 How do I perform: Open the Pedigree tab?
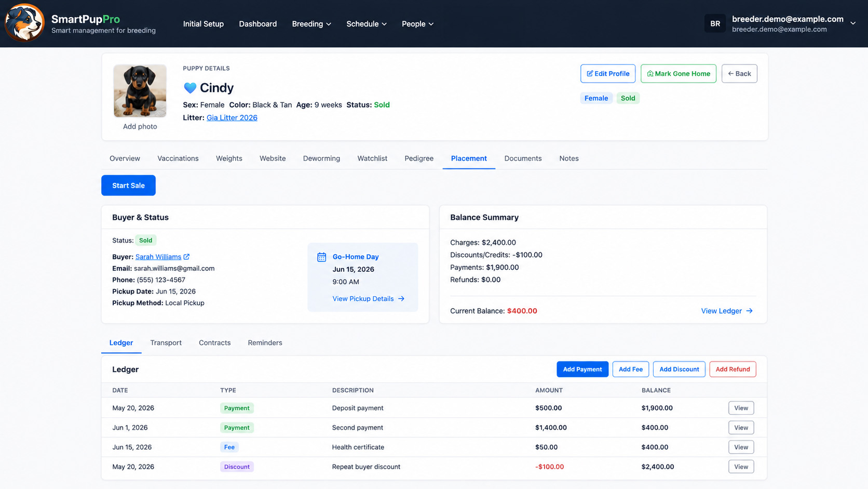(x=419, y=158)
